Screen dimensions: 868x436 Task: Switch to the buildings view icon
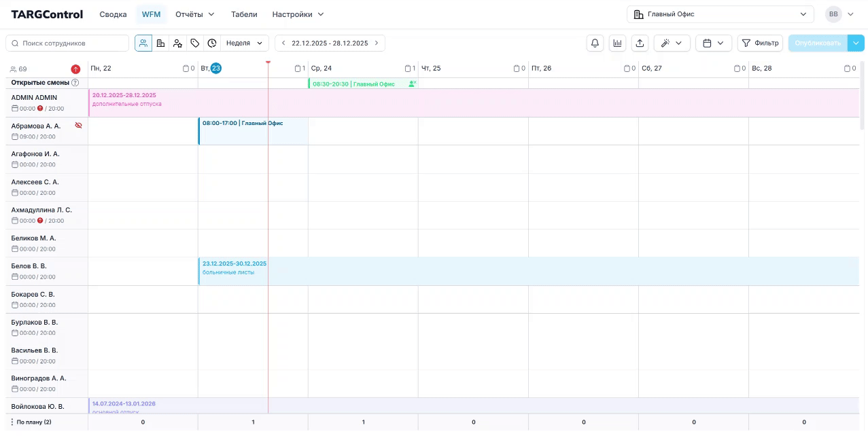coord(160,43)
